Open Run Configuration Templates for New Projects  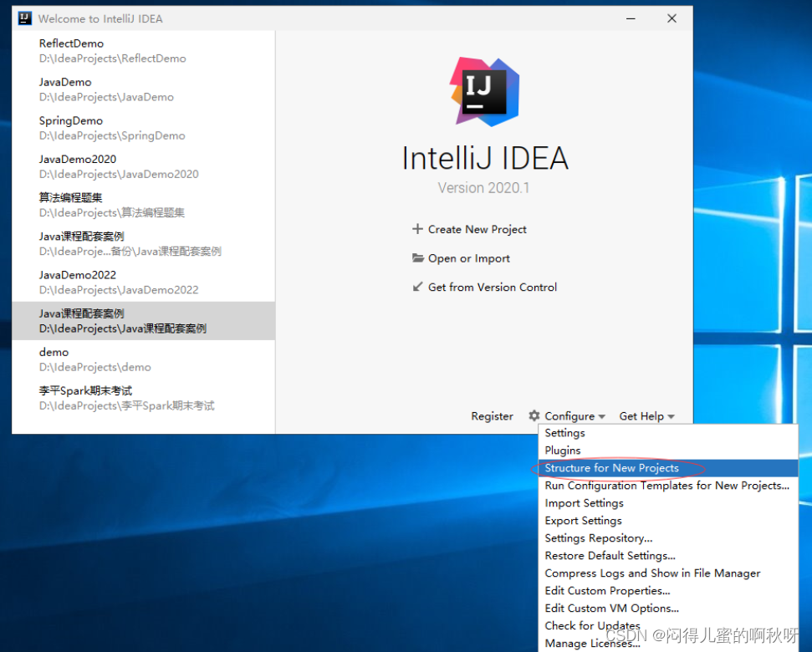tap(668, 486)
